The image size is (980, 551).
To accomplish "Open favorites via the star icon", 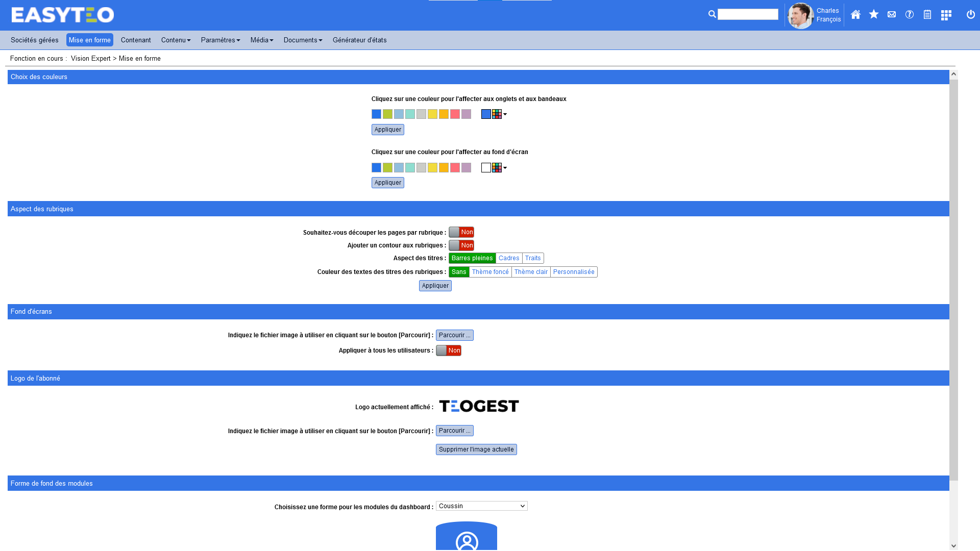I will coord(874,14).
